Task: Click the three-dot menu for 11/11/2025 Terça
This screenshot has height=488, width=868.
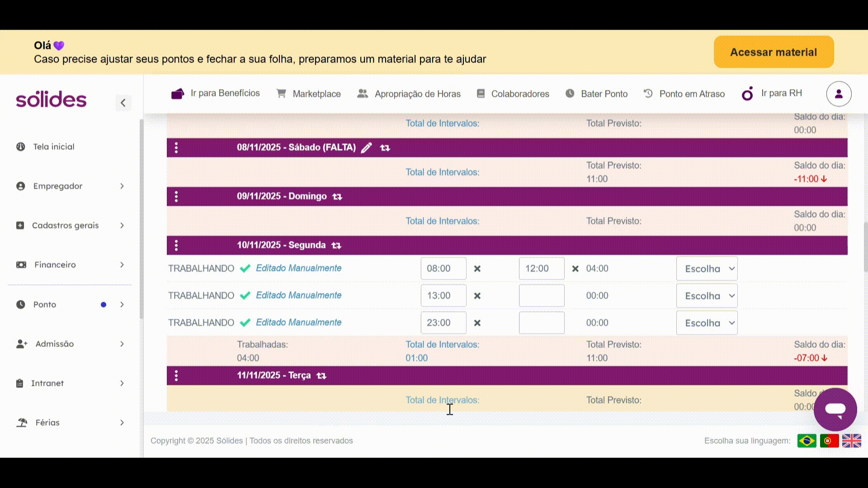Action: coord(176,375)
